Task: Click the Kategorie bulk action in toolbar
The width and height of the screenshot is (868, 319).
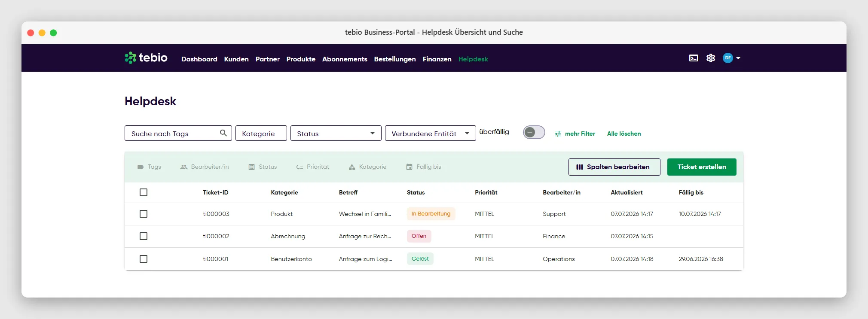Action: pos(367,167)
